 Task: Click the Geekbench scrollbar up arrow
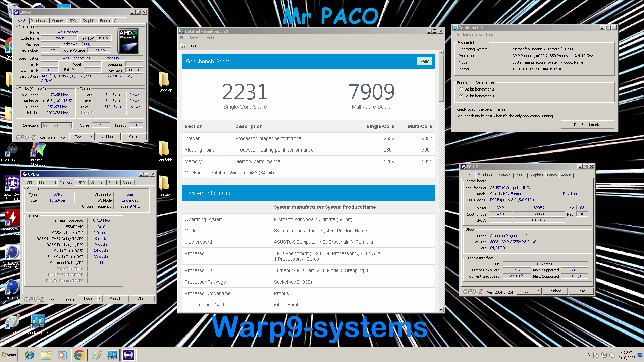pyautogui.click(x=441, y=53)
